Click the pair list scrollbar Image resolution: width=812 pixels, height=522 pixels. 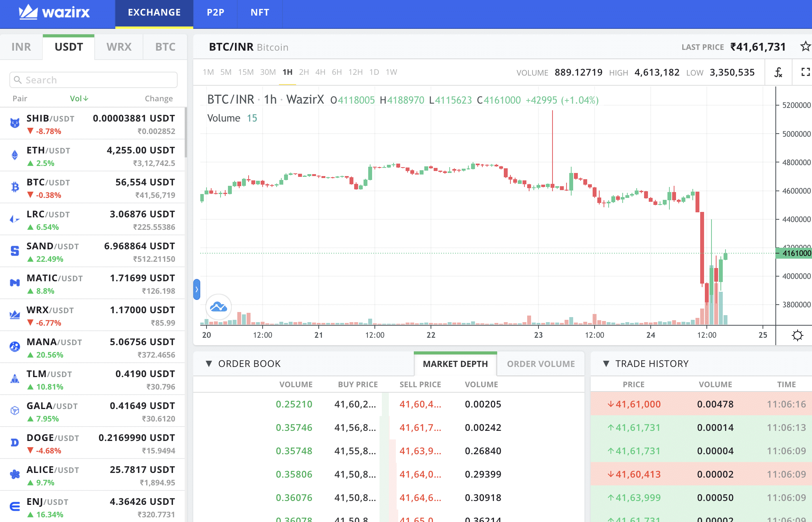pos(186,132)
